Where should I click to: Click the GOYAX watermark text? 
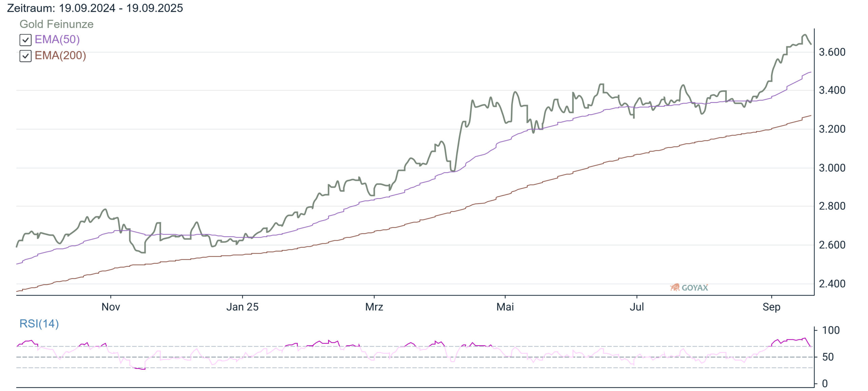tap(695, 288)
